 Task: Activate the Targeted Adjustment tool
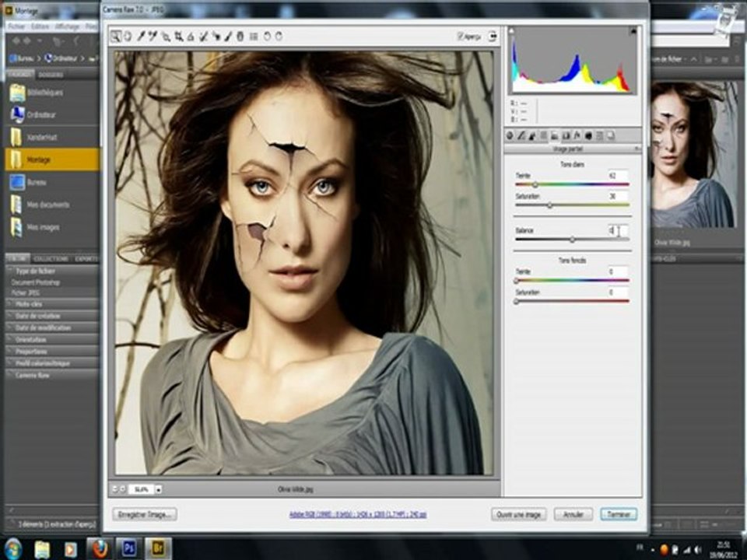tap(166, 37)
